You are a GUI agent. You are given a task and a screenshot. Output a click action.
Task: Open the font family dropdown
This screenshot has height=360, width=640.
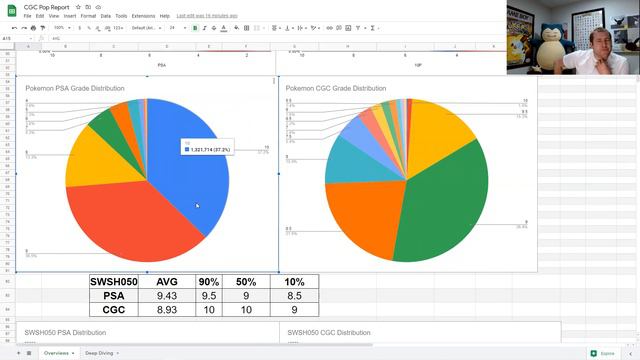[146, 28]
